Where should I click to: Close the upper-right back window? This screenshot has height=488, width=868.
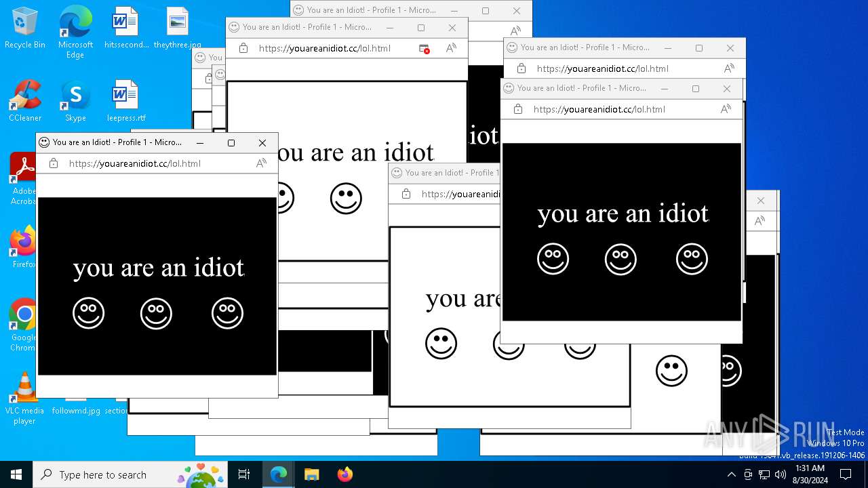point(730,48)
